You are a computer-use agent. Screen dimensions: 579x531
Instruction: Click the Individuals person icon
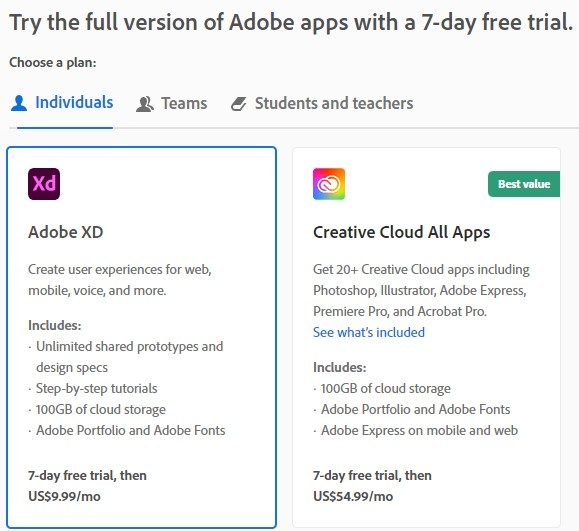coord(19,103)
